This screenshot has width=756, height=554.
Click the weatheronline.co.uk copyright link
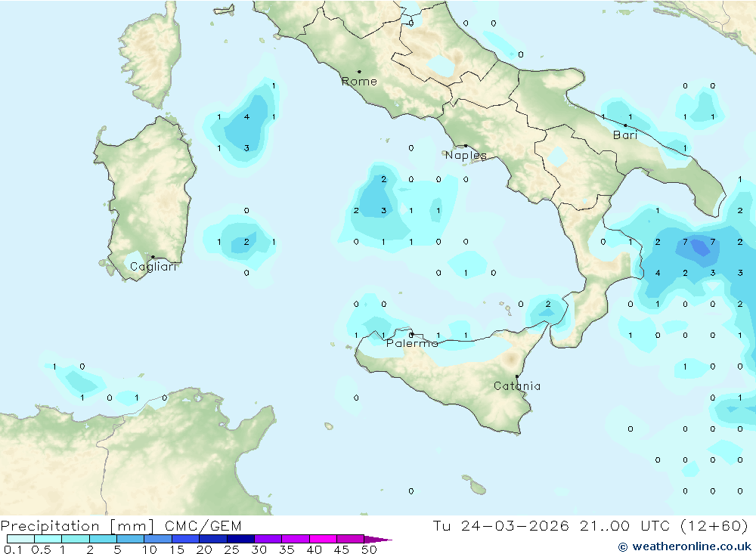click(x=685, y=546)
